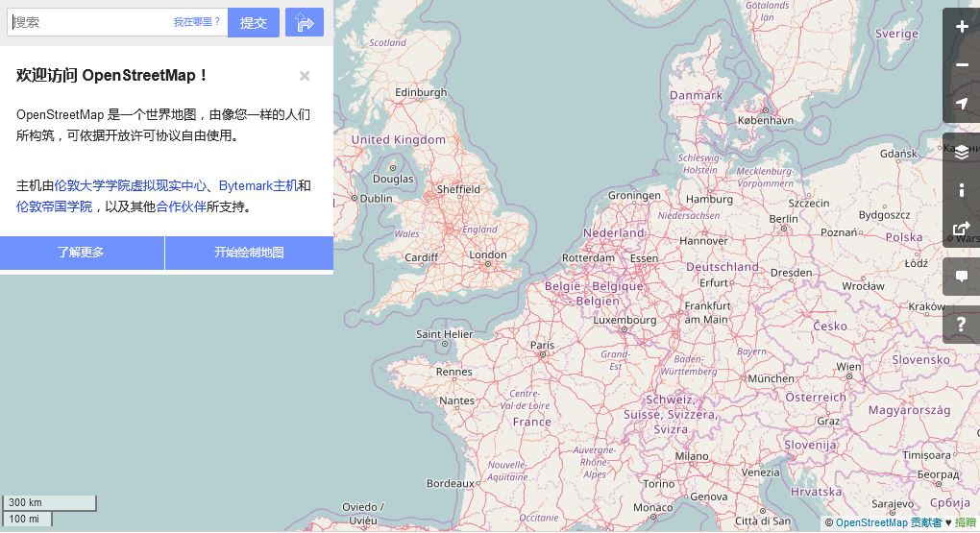The width and height of the screenshot is (980, 533).
Task: Click the Gdańsk label on map
Action: (898, 153)
